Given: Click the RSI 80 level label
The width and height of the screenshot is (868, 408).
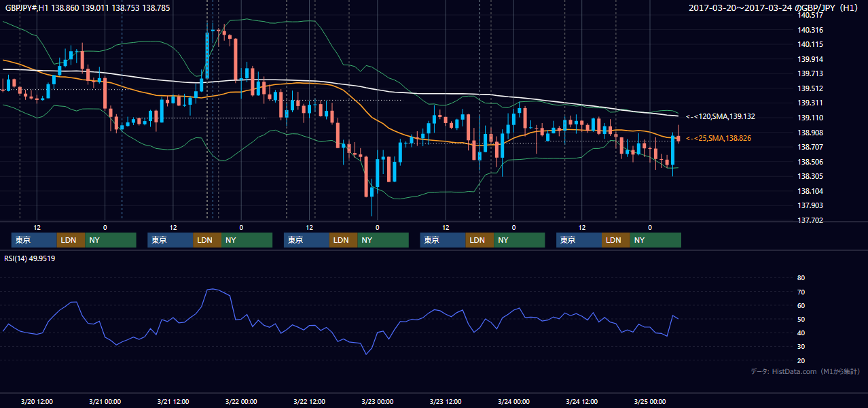Looking at the screenshot, I should pyautogui.click(x=801, y=278).
